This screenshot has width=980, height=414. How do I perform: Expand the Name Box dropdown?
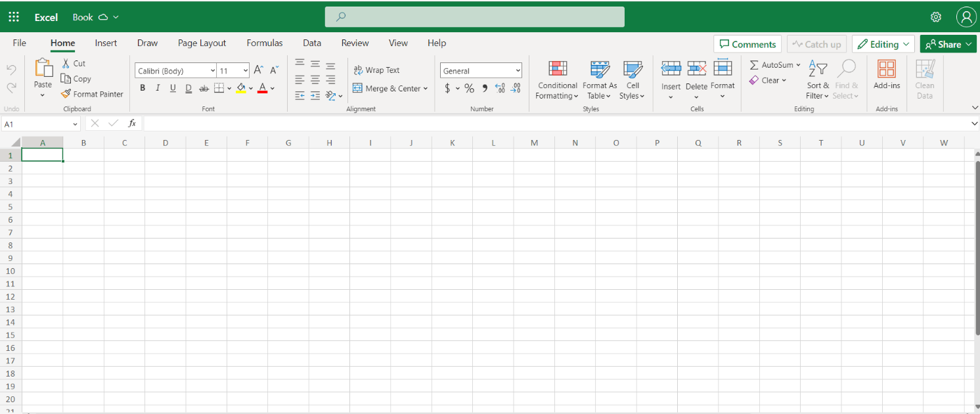point(75,124)
